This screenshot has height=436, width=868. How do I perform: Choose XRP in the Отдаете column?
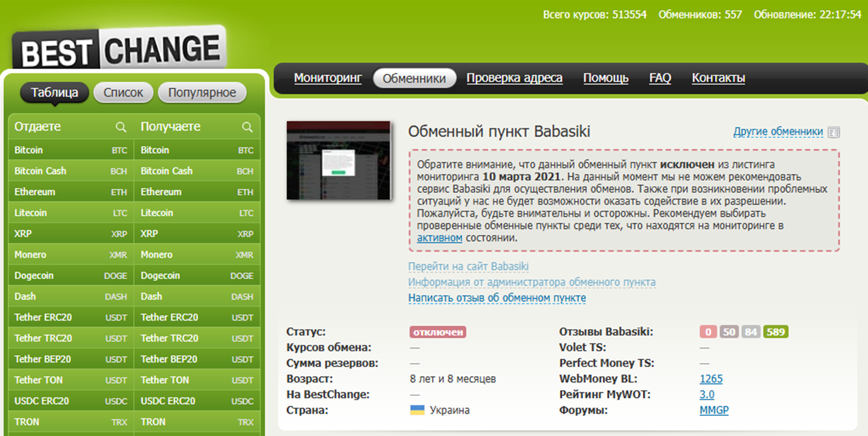(71, 234)
